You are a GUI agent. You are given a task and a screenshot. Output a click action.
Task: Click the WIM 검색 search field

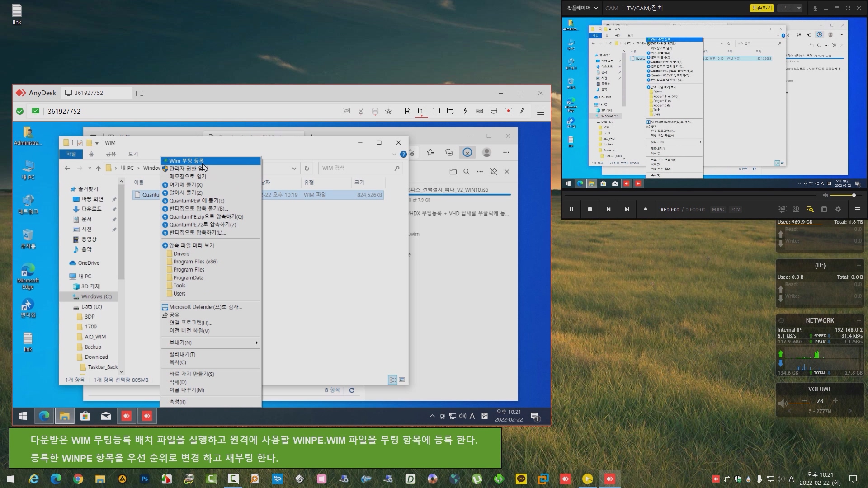pos(360,168)
